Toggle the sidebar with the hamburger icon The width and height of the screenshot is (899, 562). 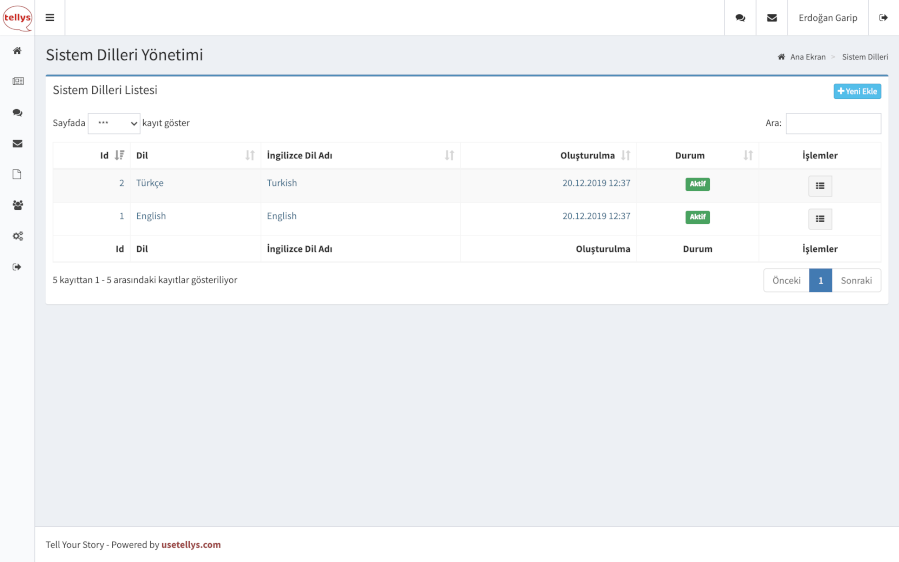[x=50, y=18]
